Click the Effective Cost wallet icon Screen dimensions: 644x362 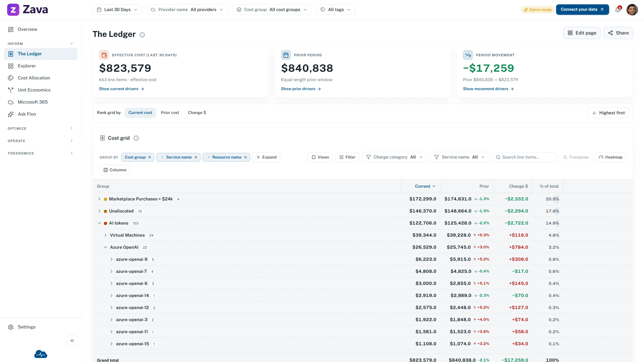coord(104,55)
